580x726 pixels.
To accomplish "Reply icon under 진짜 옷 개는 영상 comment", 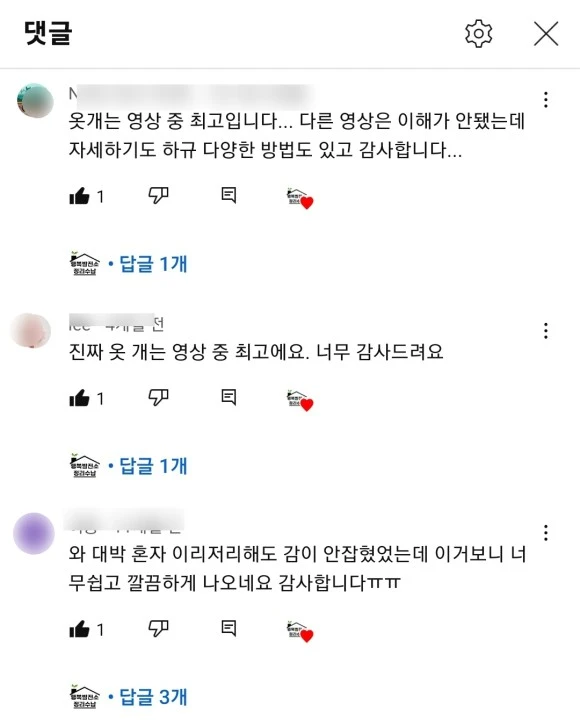I will tap(229, 397).
